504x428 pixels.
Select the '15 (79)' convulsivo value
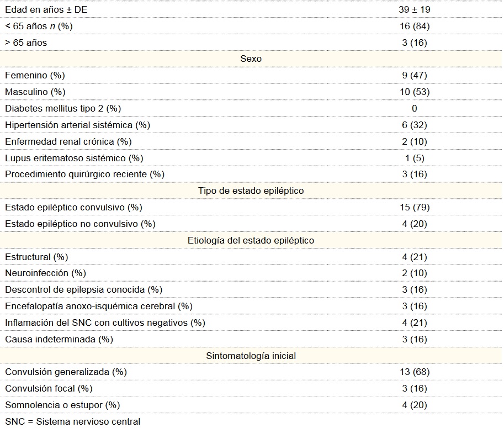(415, 207)
